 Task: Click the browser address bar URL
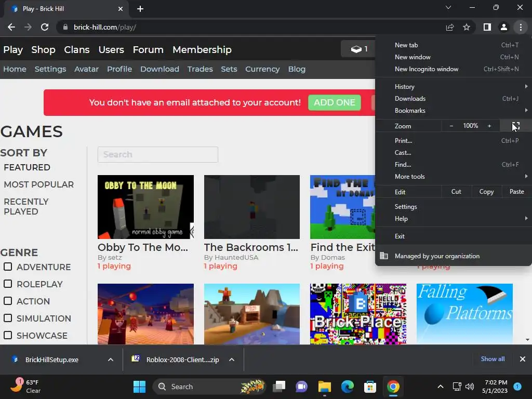[x=105, y=27]
